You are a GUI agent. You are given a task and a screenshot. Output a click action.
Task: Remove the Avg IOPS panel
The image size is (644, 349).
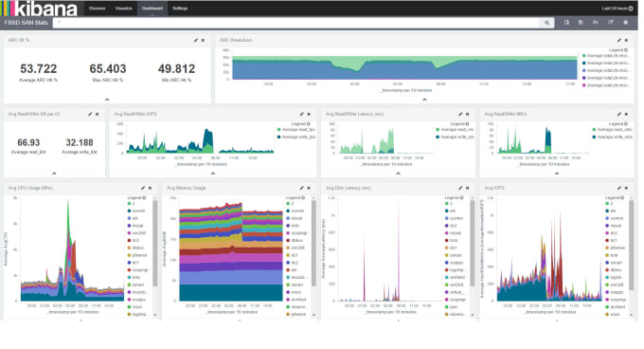coord(626,188)
